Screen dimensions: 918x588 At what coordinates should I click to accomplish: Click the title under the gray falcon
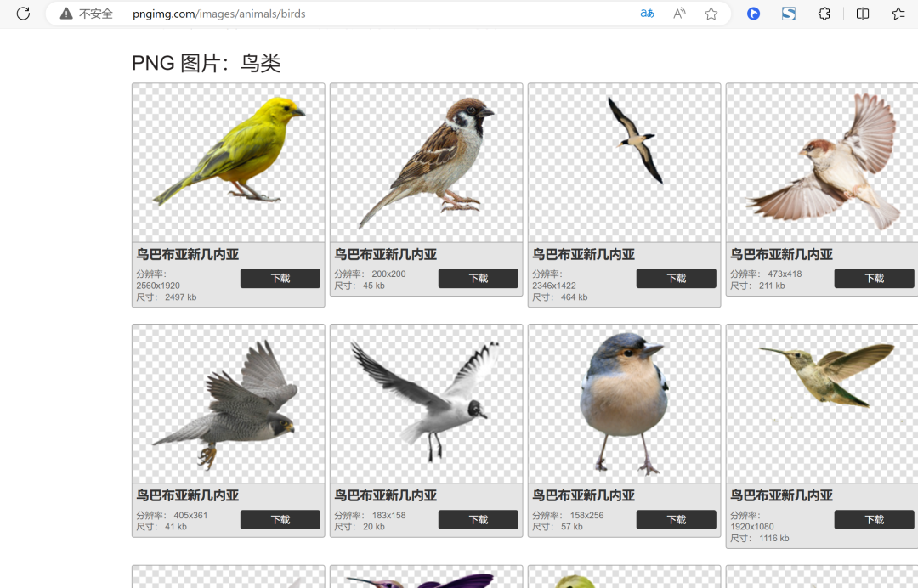(187, 495)
